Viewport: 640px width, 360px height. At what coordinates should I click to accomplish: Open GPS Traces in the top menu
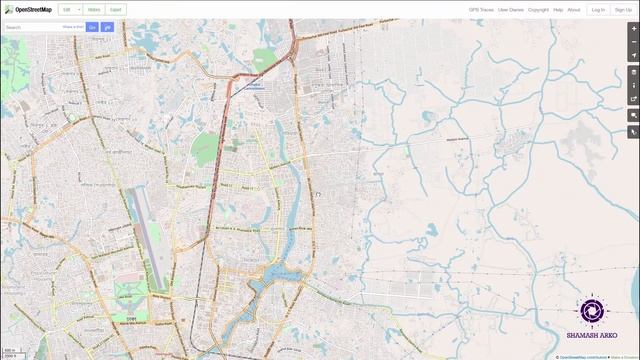coord(481,9)
